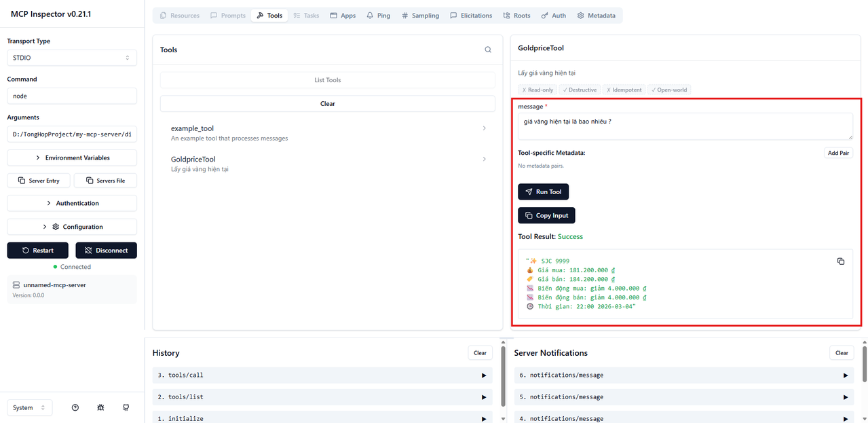Open the Metadata tab
This screenshot has width=868, height=423.
596,16
